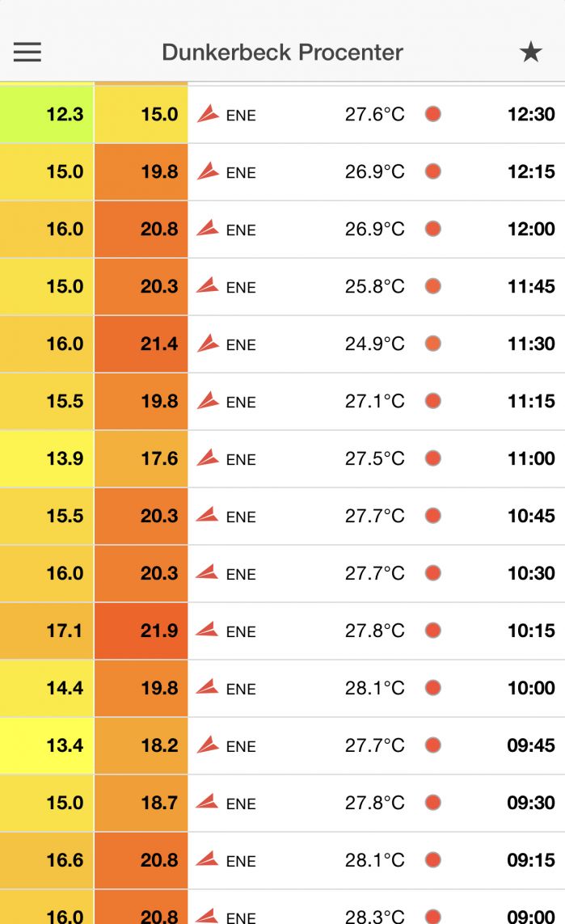
Task: Tap the wind arrow in the 10:15 row
Action: coord(209,630)
